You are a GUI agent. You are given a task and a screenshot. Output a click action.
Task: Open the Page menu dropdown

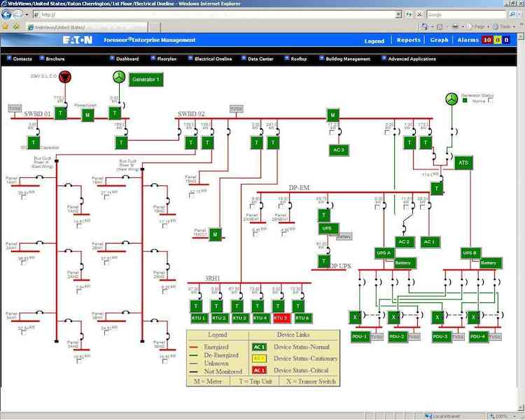pyautogui.click(x=488, y=27)
